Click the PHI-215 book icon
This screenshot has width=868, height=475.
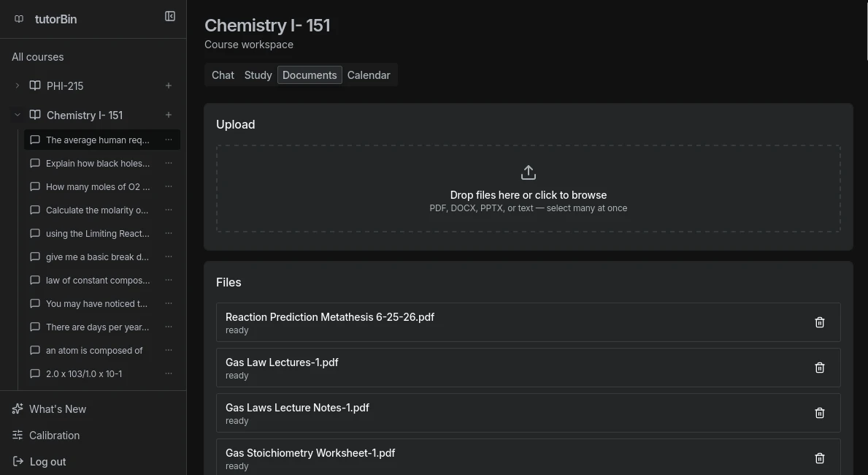(35, 85)
